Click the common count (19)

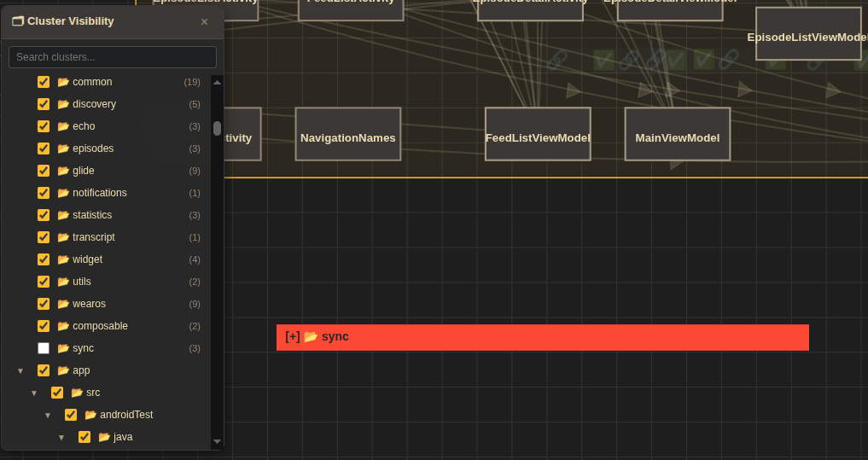point(192,82)
